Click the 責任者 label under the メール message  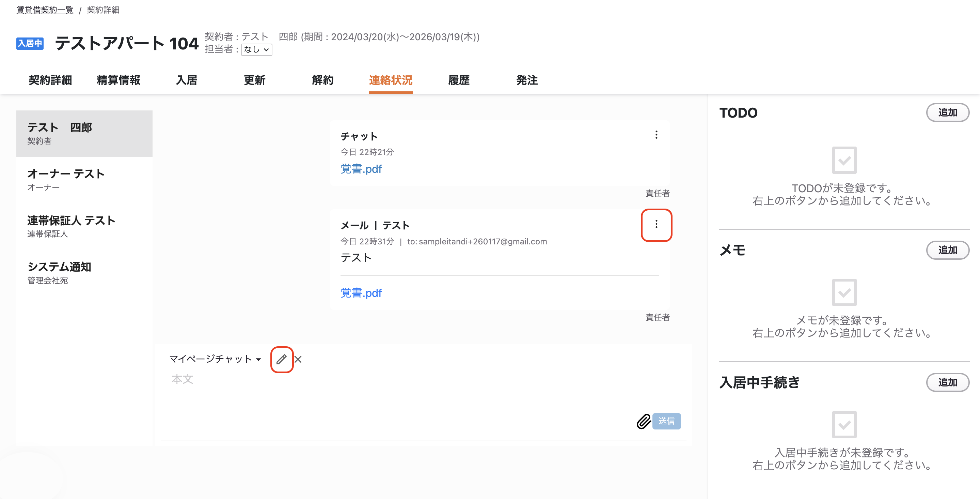pyautogui.click(x=658, y=317)
